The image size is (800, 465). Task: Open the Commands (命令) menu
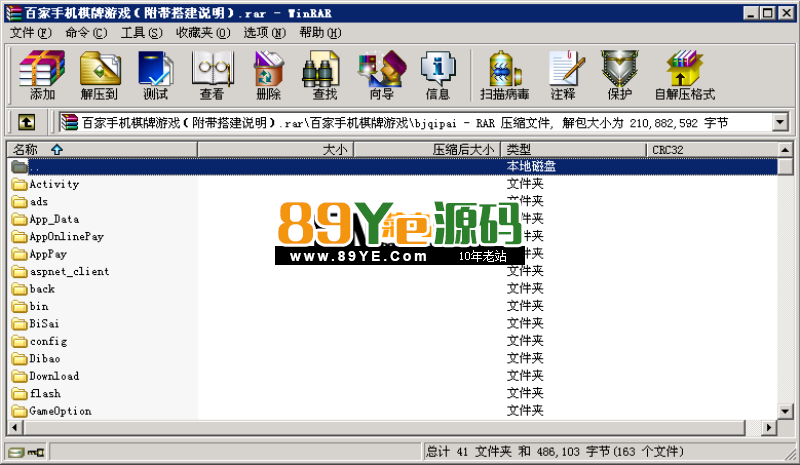pyautogui.click(x=86, y=33)
